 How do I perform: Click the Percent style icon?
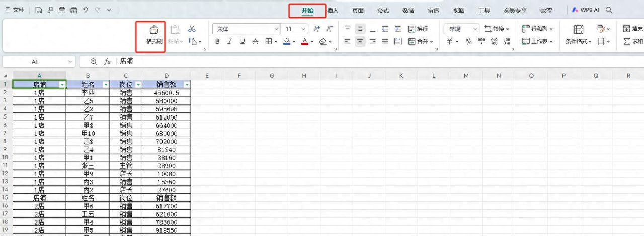click(468, 42)
